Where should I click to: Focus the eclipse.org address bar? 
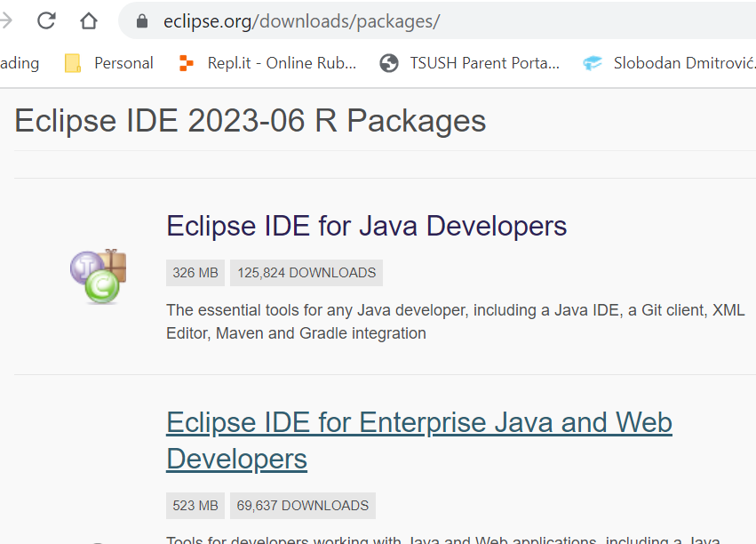pos(437,20)
